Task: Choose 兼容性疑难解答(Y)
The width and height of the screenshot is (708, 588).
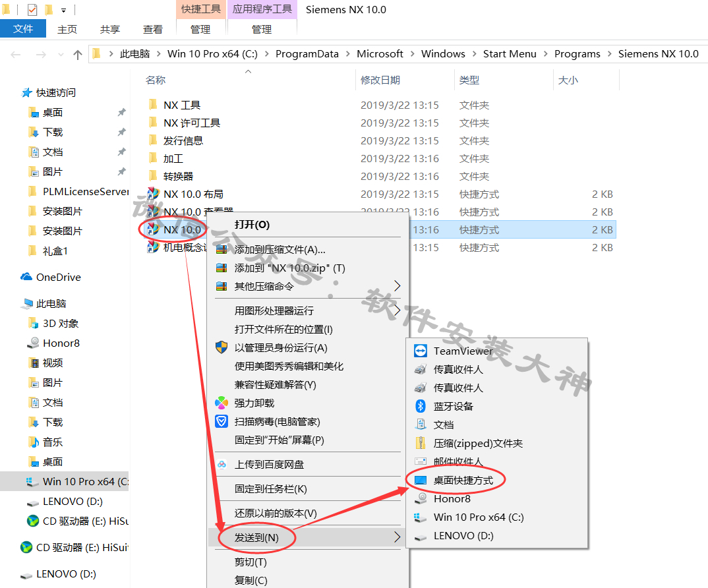Action: [x=307, y=384]
